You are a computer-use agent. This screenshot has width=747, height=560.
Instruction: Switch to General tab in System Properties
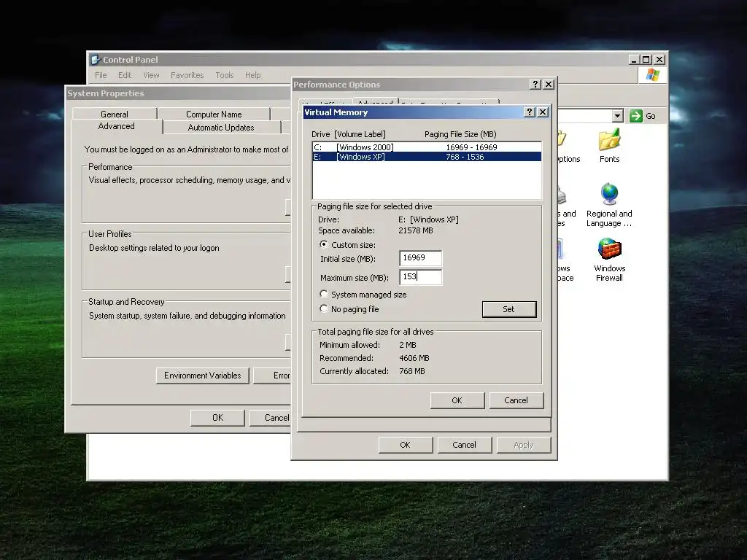[x=115, y=114]
